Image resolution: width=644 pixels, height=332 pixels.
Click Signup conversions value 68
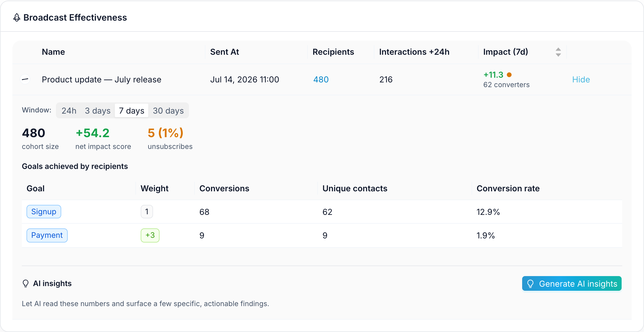pos(204,212)
